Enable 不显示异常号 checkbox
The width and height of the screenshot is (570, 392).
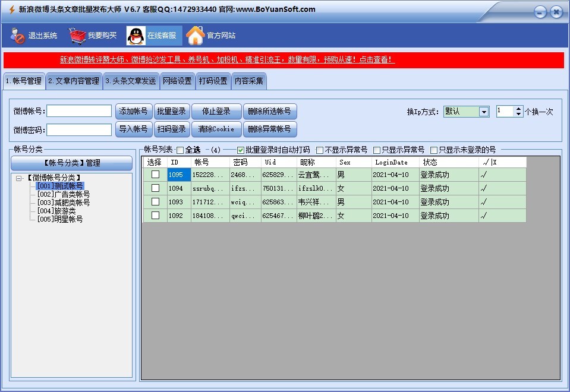tap(320, 150)
